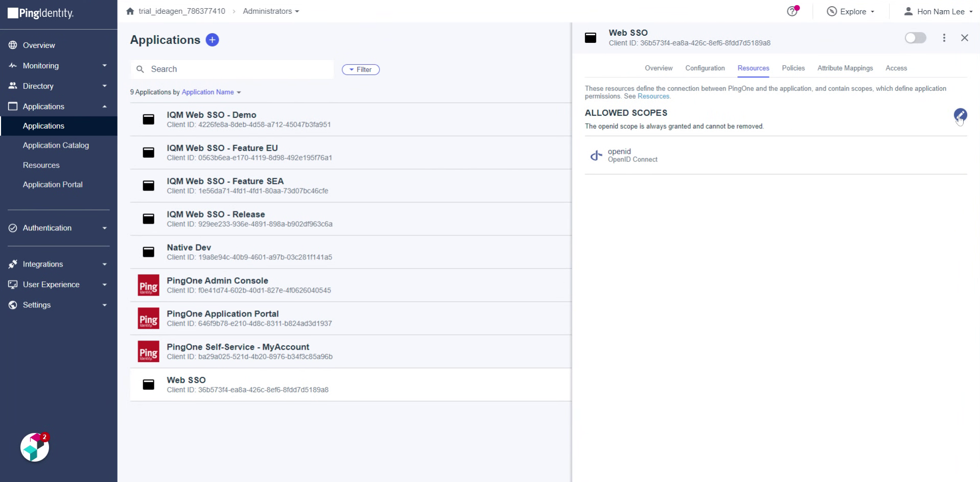The image size is (980, 482).
Task: Click the add application plus button
Action: 212,40
